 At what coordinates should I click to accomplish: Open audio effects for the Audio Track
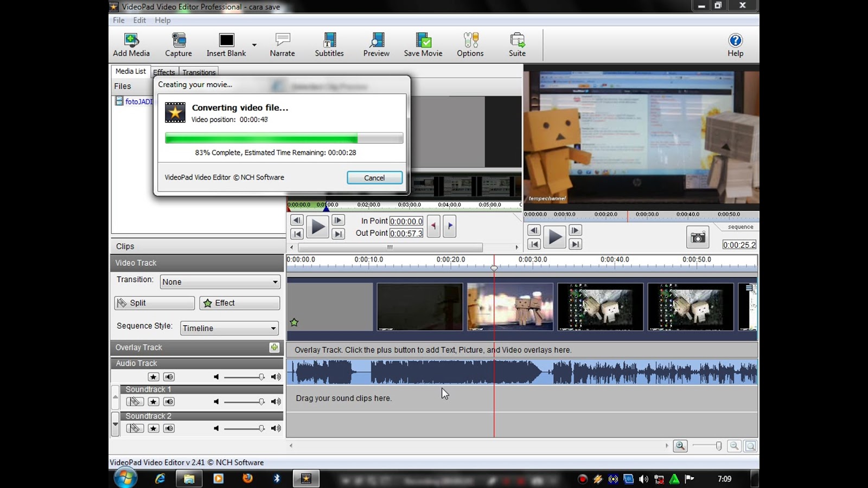click(x=154, y=377)
